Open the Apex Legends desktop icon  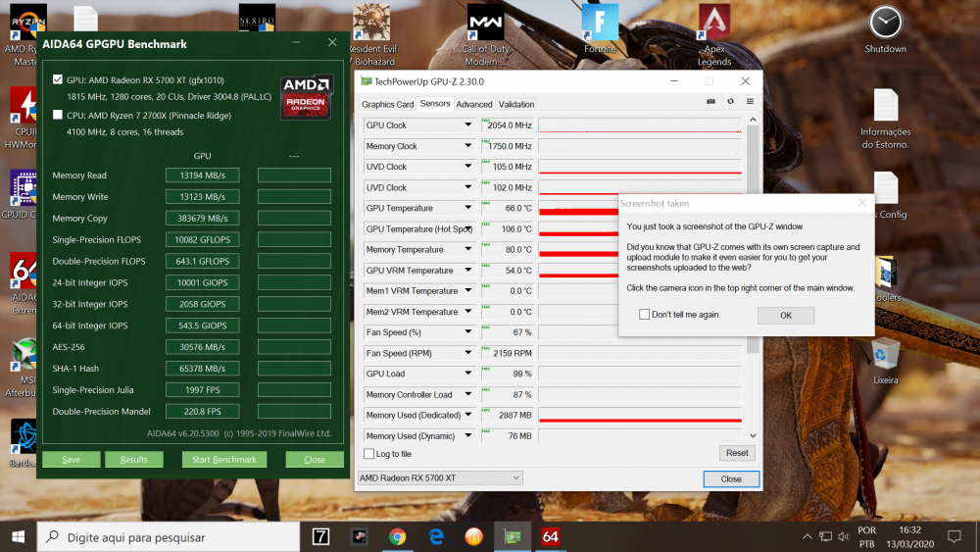(x=713, y=29)
